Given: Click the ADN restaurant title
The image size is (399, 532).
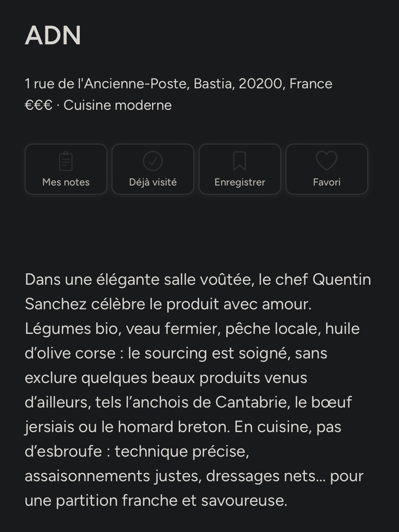Looking at the screenshot, I should pos(53,35).
